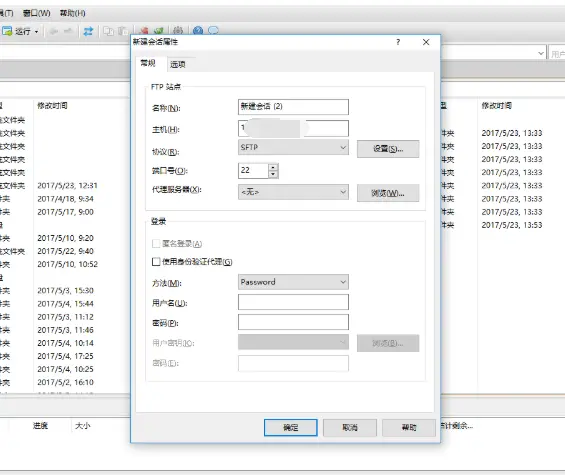
Task: Switch to the 常规 tab
Action: coord(148,63)
